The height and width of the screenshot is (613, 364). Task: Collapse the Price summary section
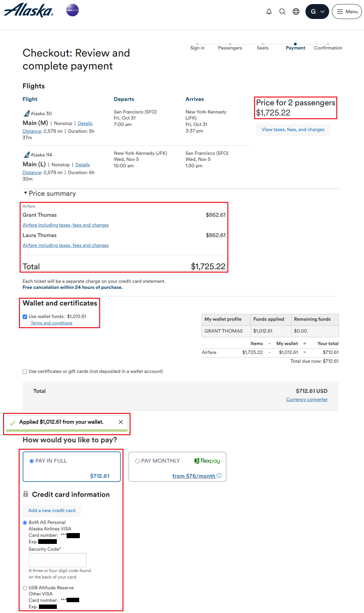[25, 193]
